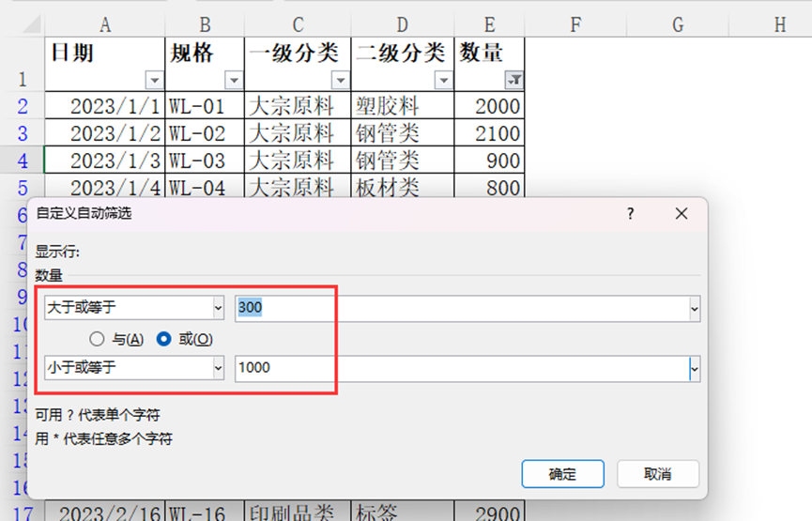Viewport: 812px width, 521px height.
Task: Click the WL-04 cell
Action: (x=205, y=187)
